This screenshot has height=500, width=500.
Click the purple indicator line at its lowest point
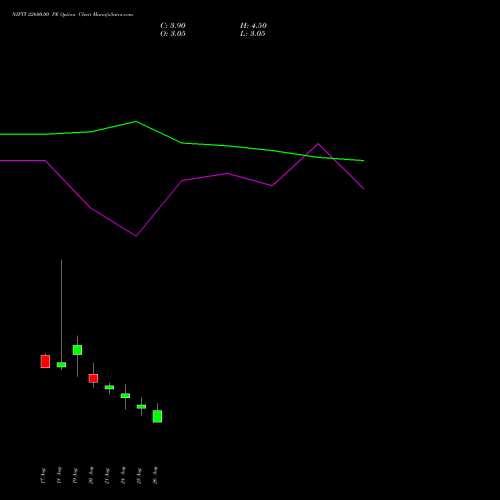(x=136, y=236)
